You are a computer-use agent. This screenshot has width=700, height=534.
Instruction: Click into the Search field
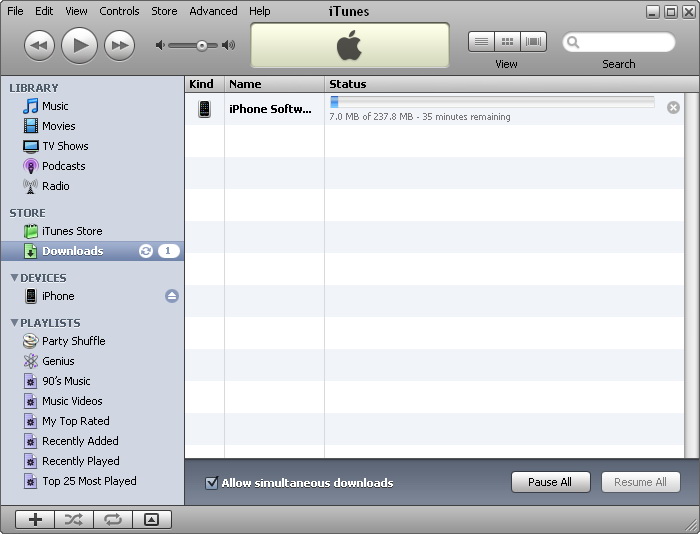tap(619, 42)
